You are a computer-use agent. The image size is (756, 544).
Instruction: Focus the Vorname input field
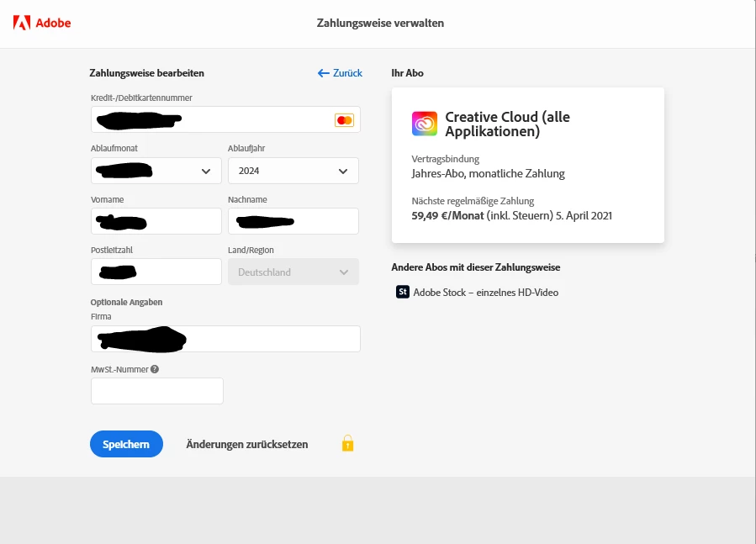pos(156,221)
